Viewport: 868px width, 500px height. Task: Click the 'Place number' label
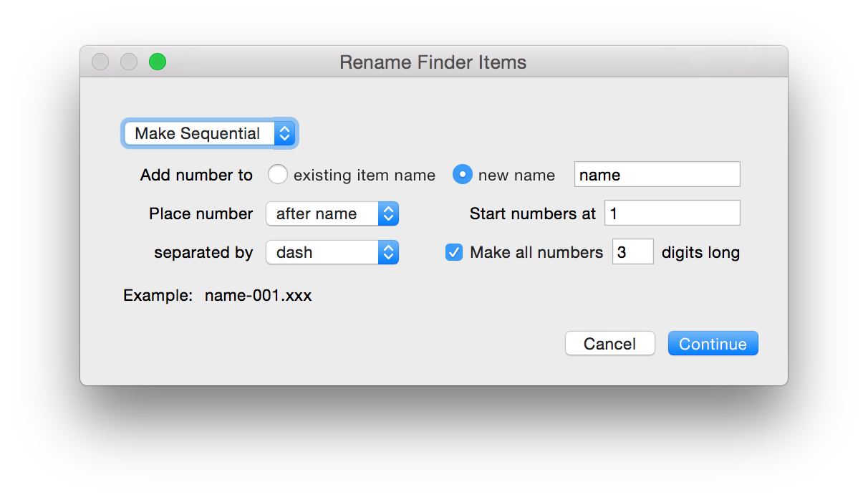201,213
